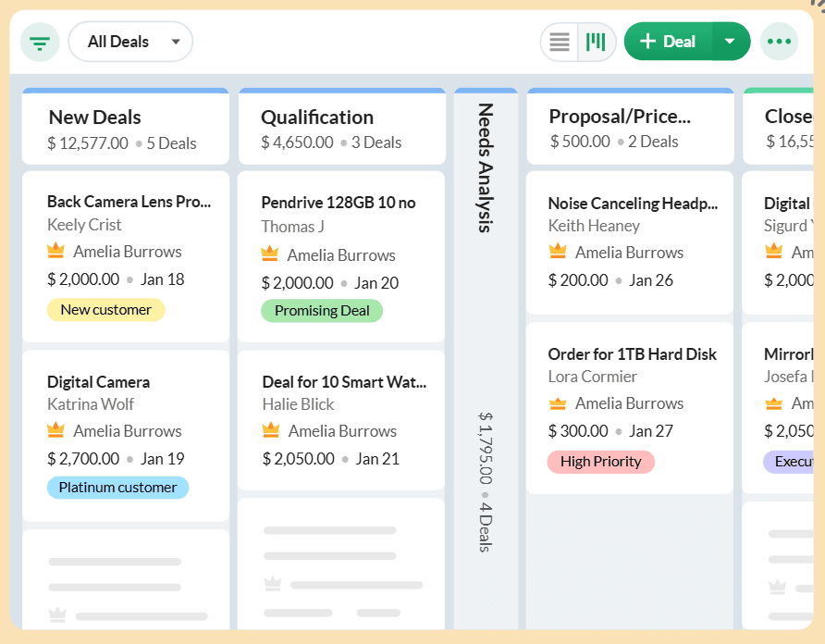Open the three-dots more options menu

(779, 42)
